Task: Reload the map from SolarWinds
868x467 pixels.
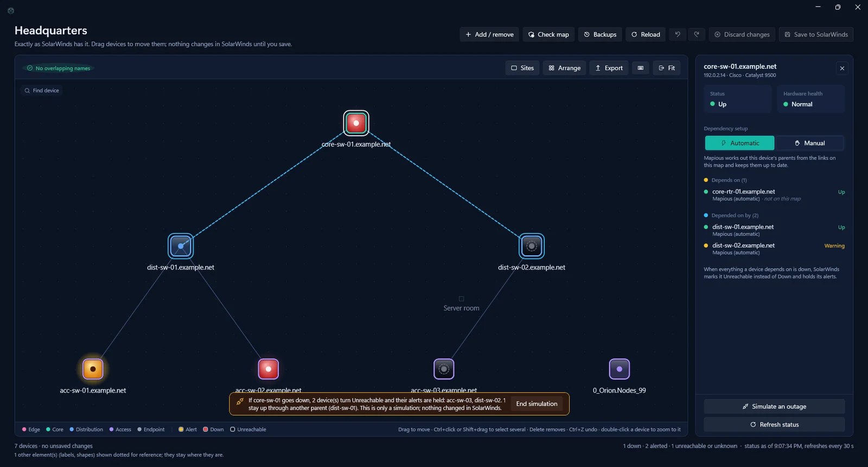Action: (646, 34)
